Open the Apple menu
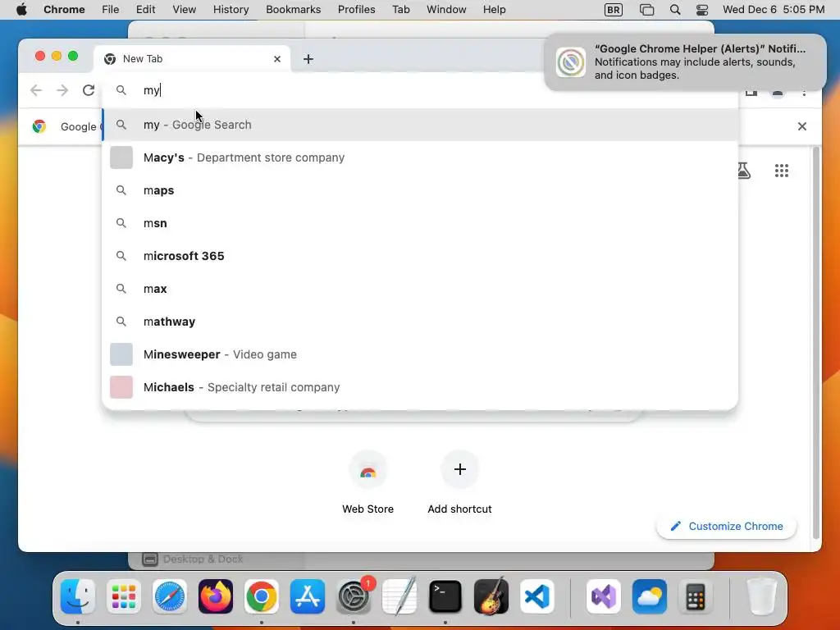The image size is (840, 630). pos(21,10)
